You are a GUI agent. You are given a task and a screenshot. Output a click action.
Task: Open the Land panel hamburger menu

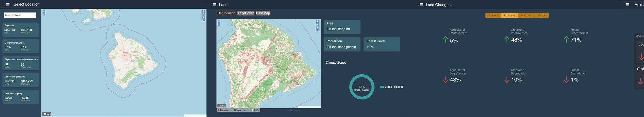(214, 4)
